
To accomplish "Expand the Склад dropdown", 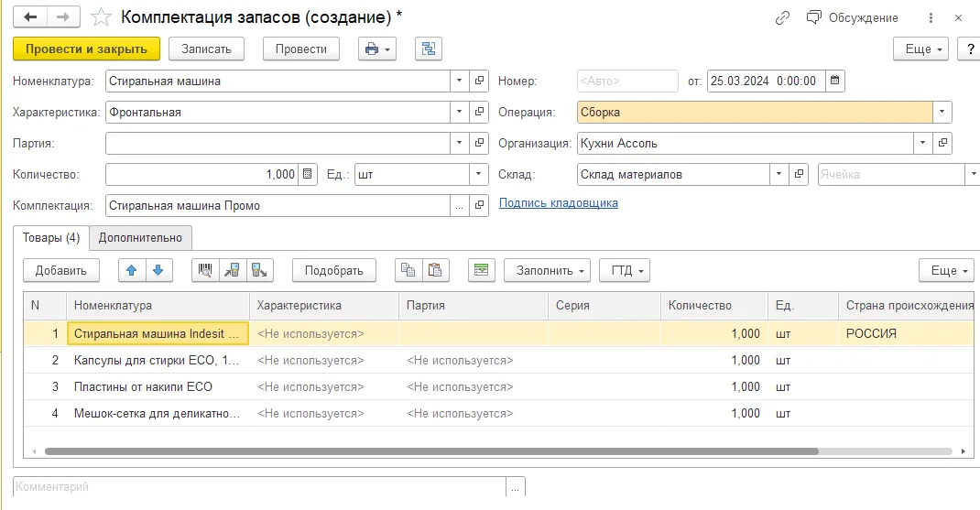I will point(779,174).
